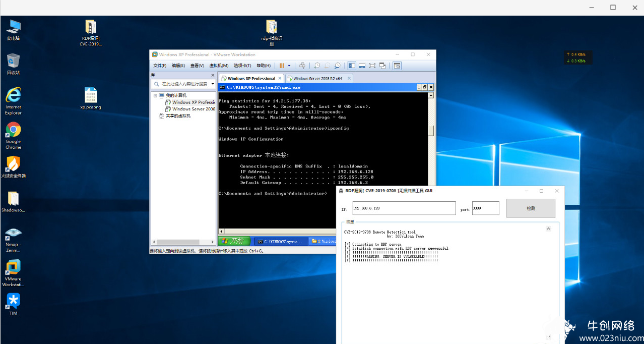
Task: Select the Windows folder taskbar group in XP
Action: click(323, 241)
